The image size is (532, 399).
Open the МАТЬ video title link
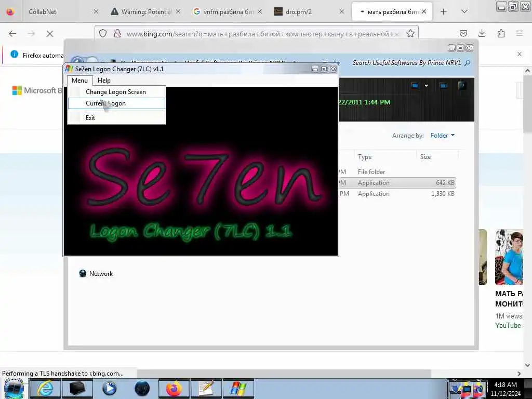tap(509, 299)
